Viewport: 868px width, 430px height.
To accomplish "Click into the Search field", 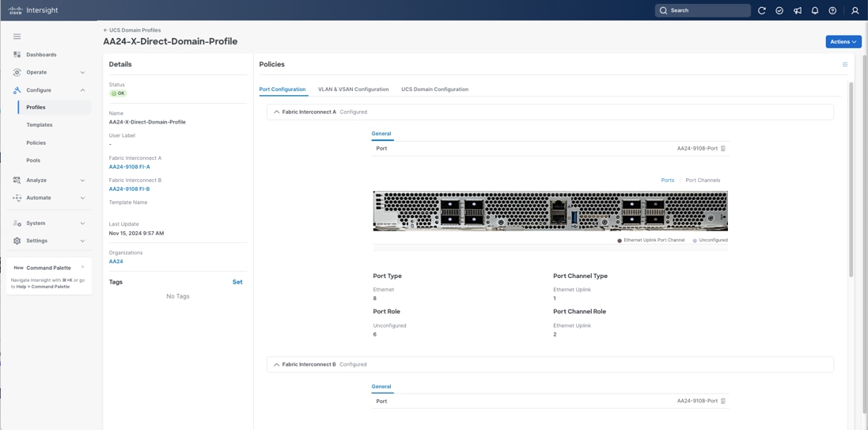I will click(x=703, y=10).
